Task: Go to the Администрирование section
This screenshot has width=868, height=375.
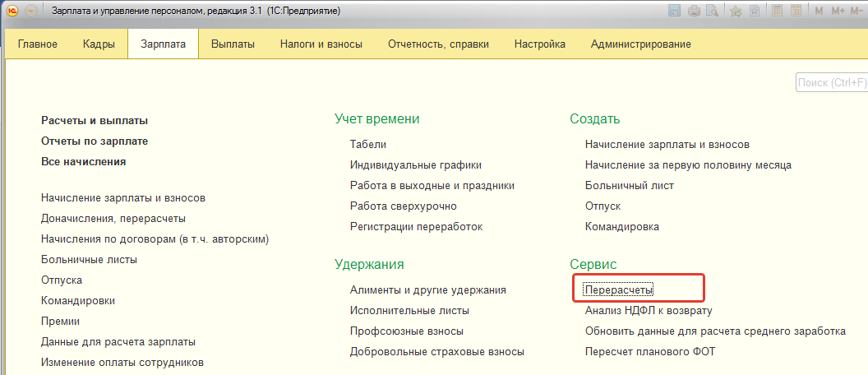Action: click(641, 44)
